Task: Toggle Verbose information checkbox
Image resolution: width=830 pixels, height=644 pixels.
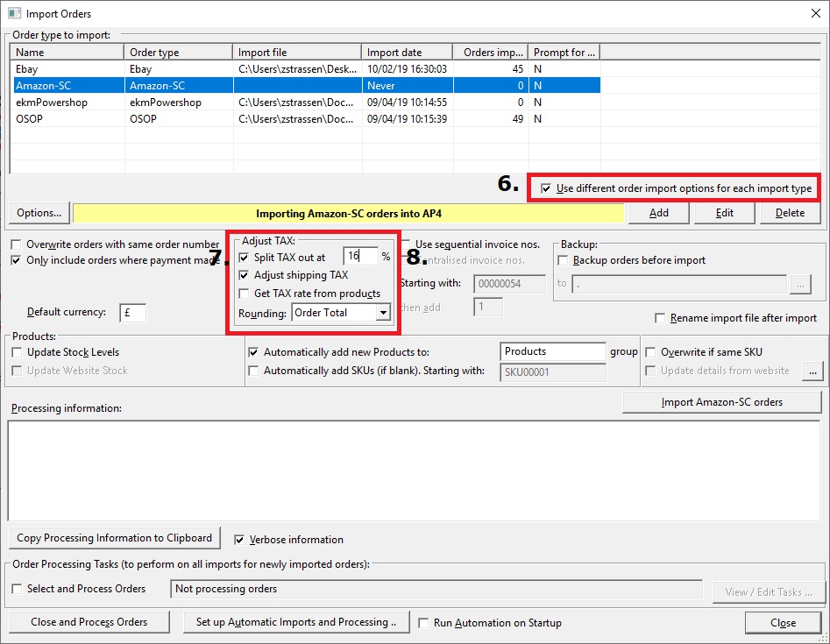Action: pyautogui.click(x=239, y=540)
